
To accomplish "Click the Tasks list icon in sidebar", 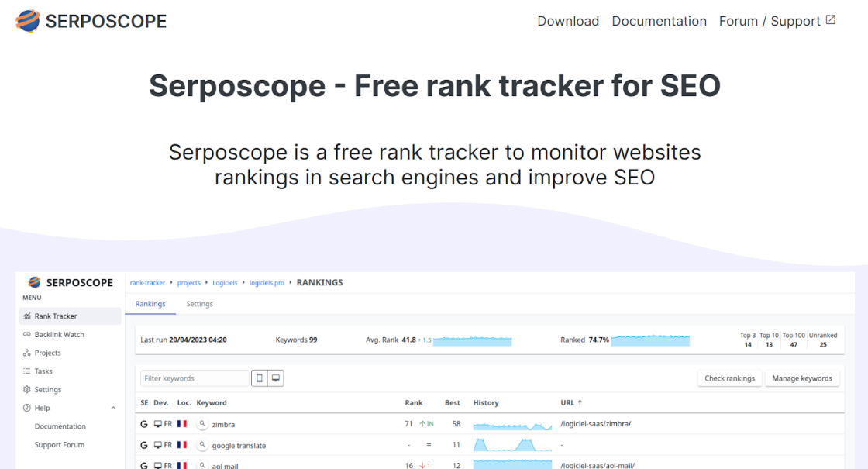I will coord(27,371).
